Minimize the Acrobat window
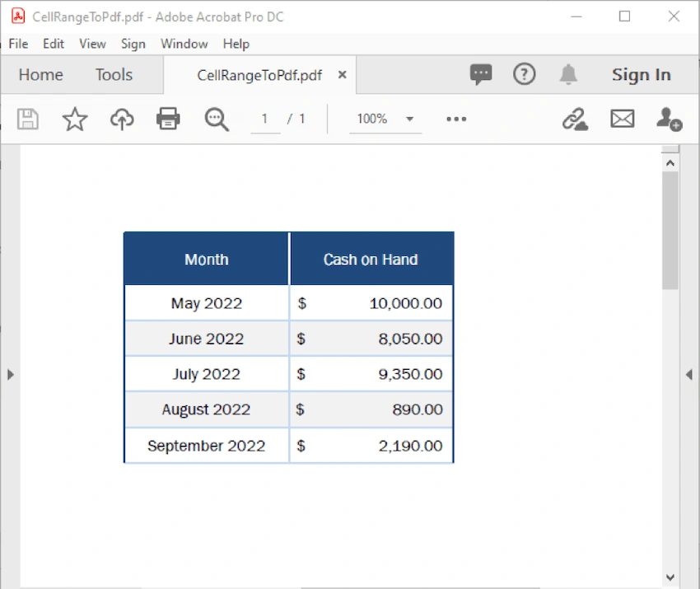Screen dimensions: 700x589 point(576,16)
